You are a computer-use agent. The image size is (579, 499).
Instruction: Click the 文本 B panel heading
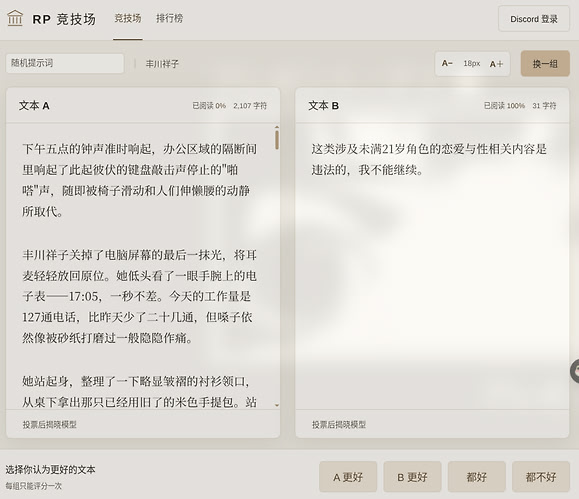pyautogui.click(x=323, y=106)
